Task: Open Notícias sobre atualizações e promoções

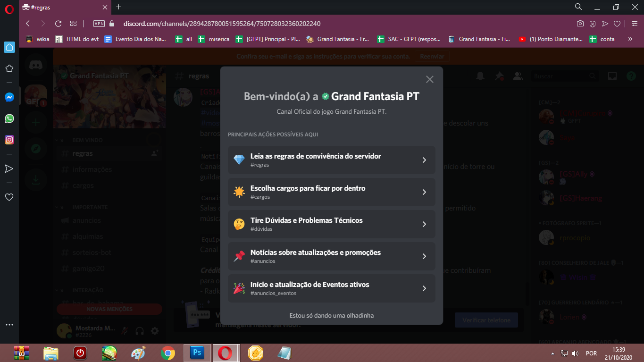Action: point(331,256)
